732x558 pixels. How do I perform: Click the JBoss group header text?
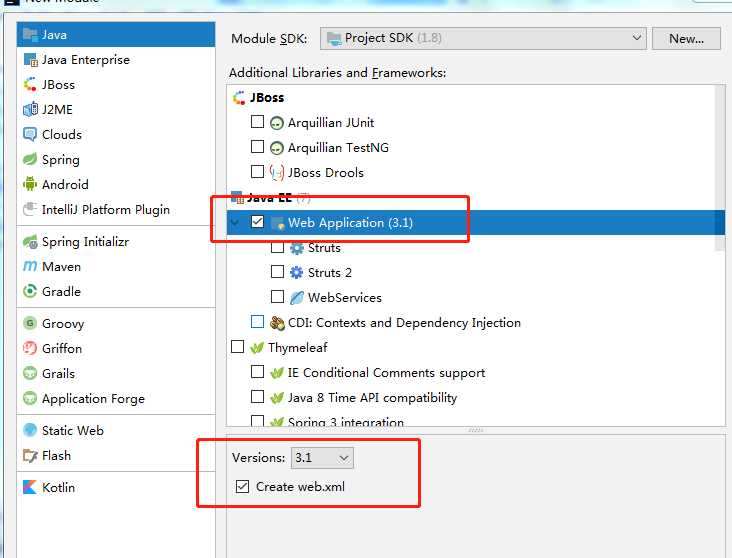(x=267, y=98)
